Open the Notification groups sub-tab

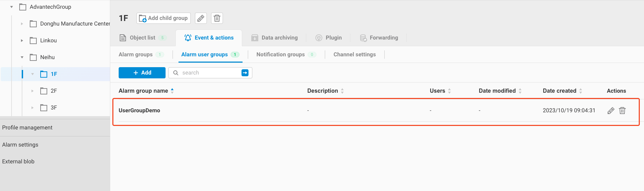[281, 55]
